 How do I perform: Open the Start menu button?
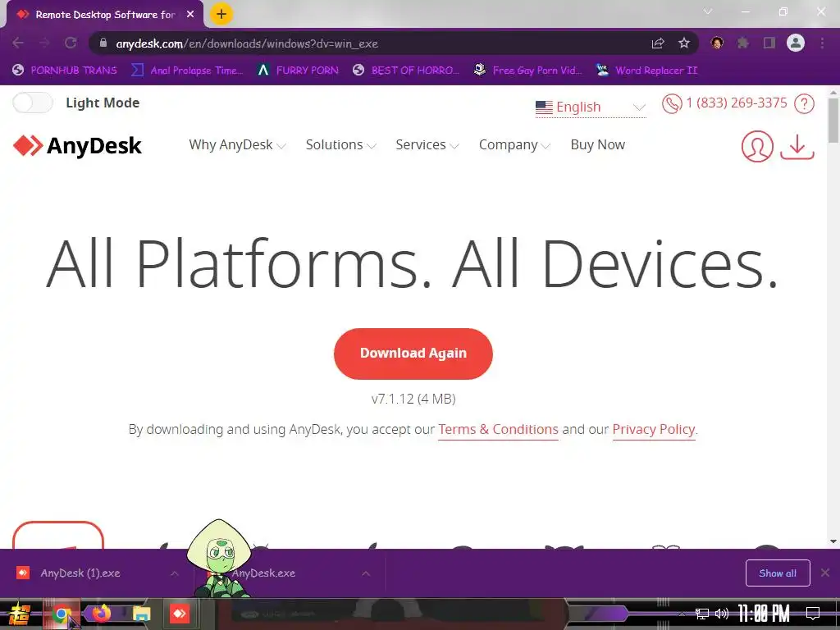click(20, 614)
